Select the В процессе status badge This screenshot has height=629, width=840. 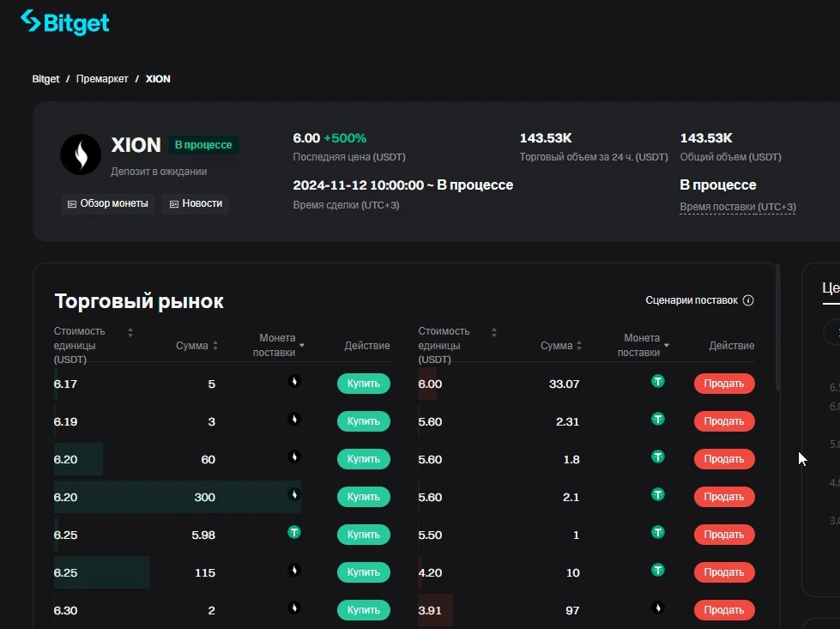coord(203,145)
